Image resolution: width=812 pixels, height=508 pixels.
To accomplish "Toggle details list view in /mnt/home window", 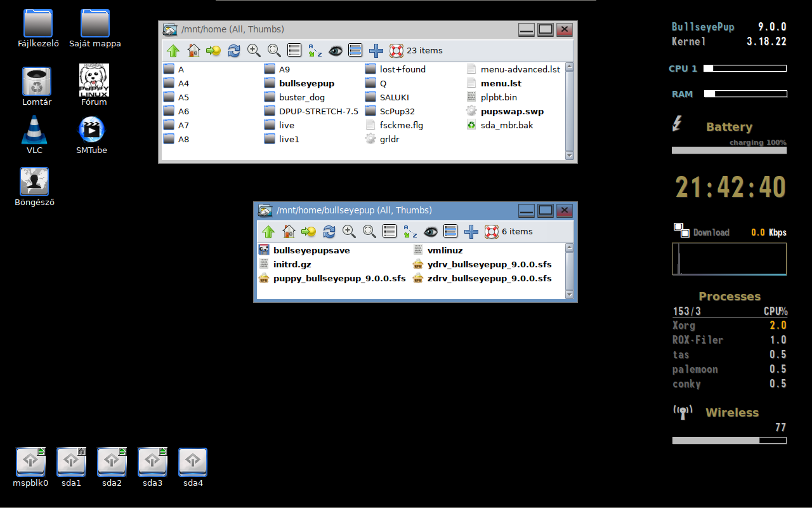I will (x=294, y=51).
